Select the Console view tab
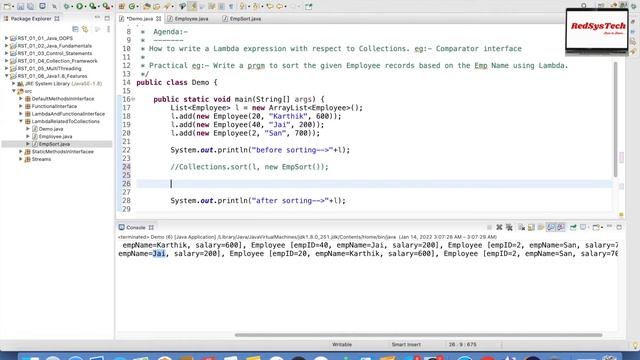The height and width of the screenshot is (360, 640). click(x=136, y=227)
